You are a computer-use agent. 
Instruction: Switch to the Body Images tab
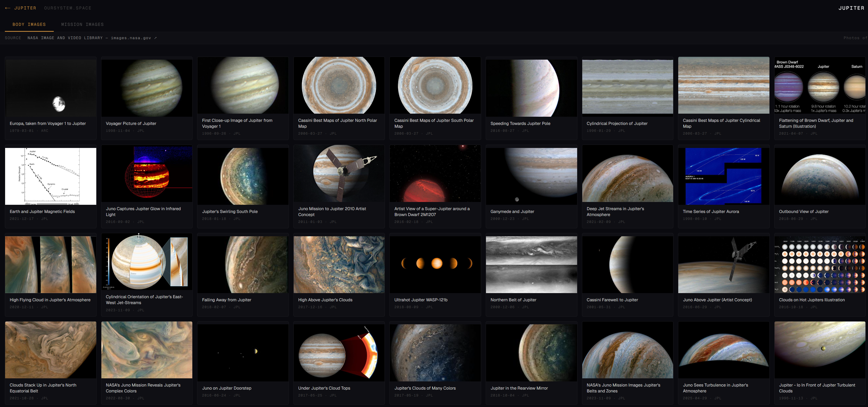(x=29, y=25)
